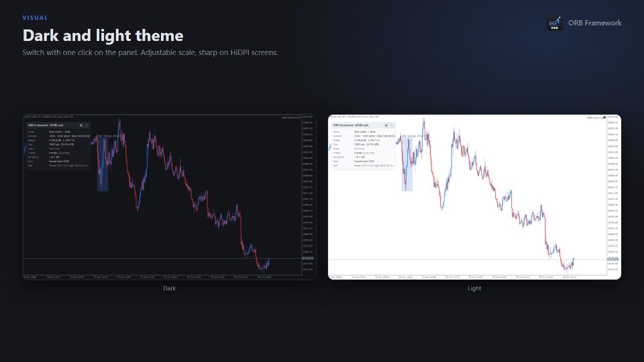Click the blue VISUAL section label

[x=35, y=17]
